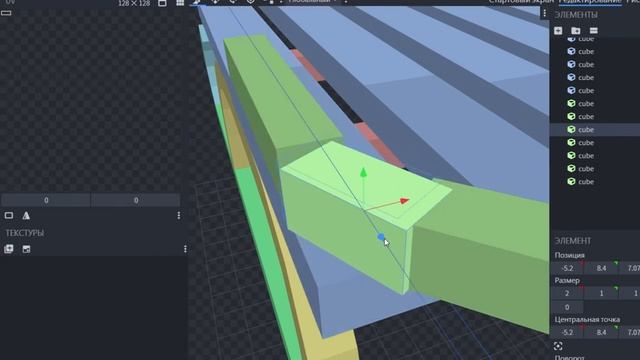Image resolution: width=640 pixels, height=360 pixels.
Task: Click the Размер X field showing 2
Action: pyautogui.click(x=567, y=293)
